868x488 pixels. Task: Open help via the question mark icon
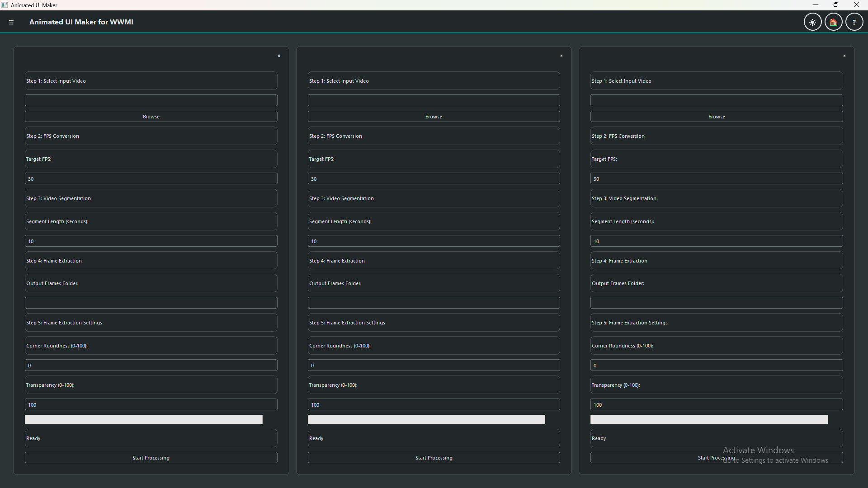click(x=854, y=21)
